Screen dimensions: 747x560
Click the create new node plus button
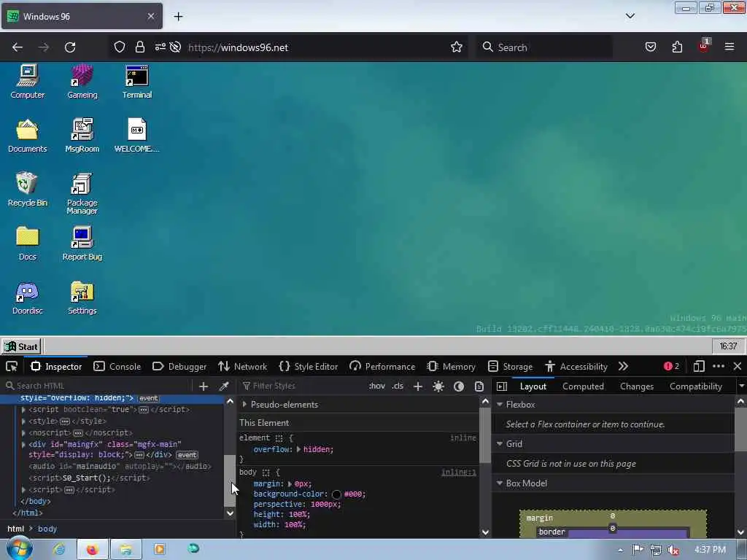(204, 386)
